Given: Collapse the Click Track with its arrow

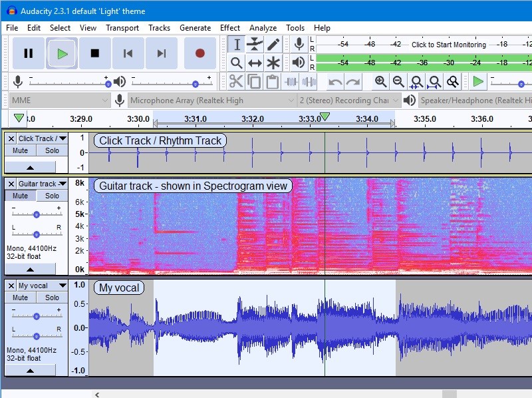Looking at the screenshot, I should (30, 168).
